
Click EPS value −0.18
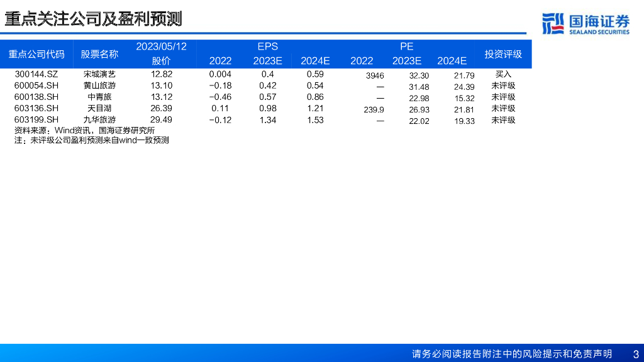pos(220,85)
